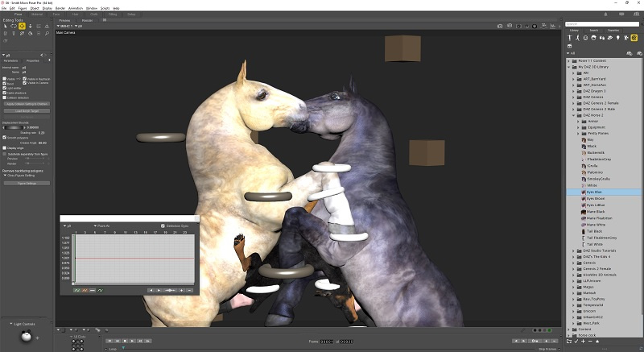644x352 pixels.
Task: Open the Render menu in menu bar
Action: click(60, 8)
